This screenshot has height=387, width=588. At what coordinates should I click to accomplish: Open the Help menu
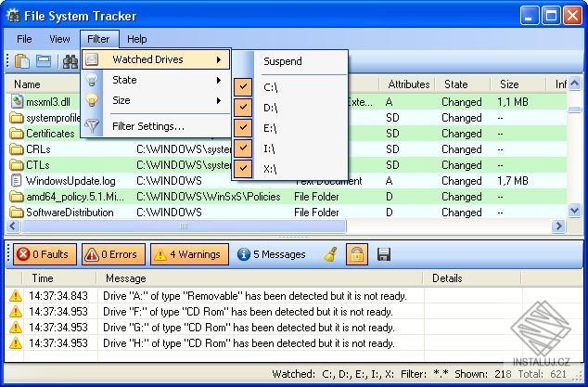click(x=137, y=39)
